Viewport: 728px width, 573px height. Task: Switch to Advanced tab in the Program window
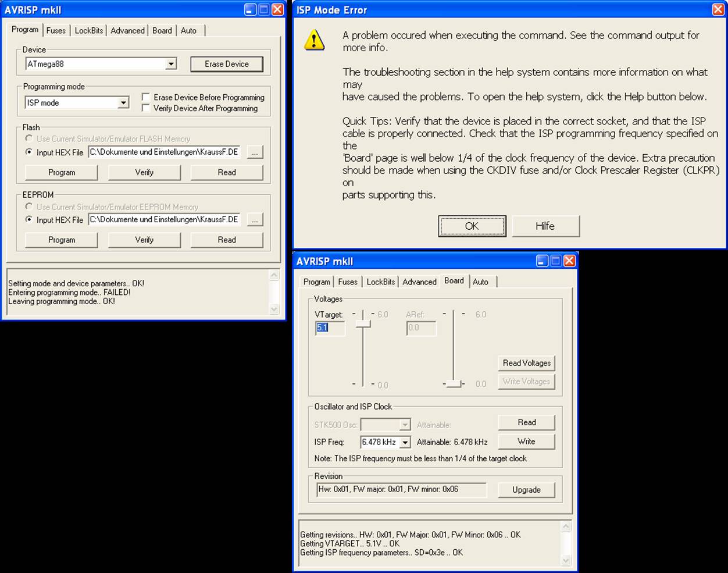pyautogui.click(x=127, y=30)
